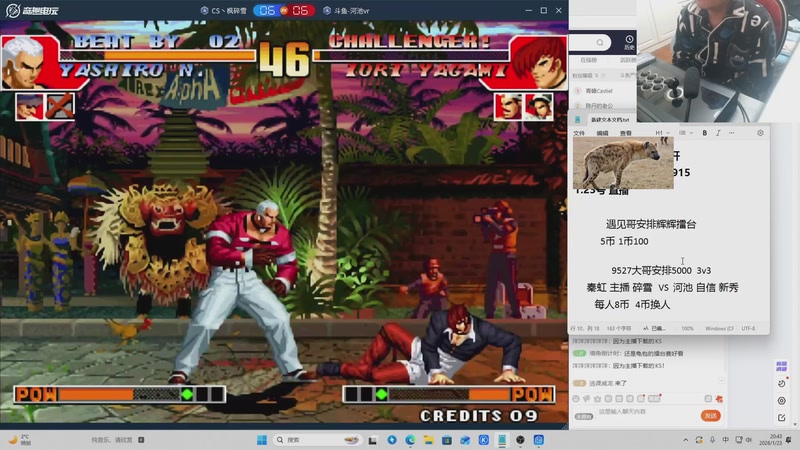Viewport: 800px width, 450px height.
Task: Toggle bold formatting in Notepad toolbar
Action: [x=705, y=133]
